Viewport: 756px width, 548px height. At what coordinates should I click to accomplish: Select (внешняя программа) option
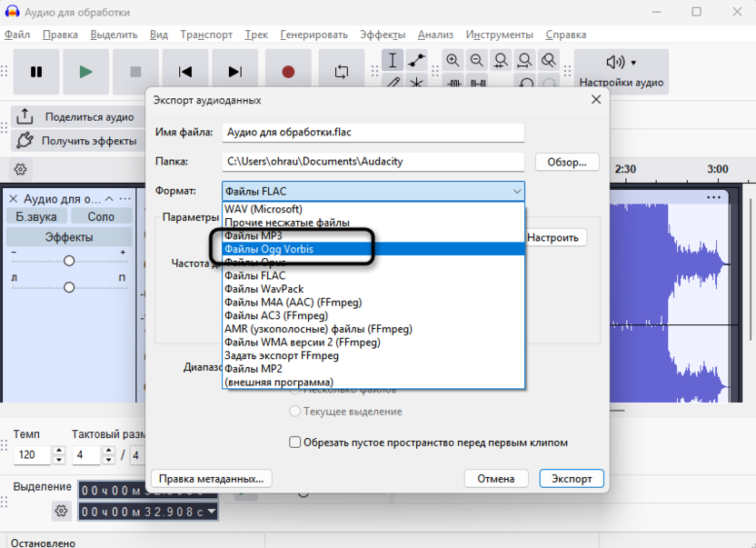(373, 382)
